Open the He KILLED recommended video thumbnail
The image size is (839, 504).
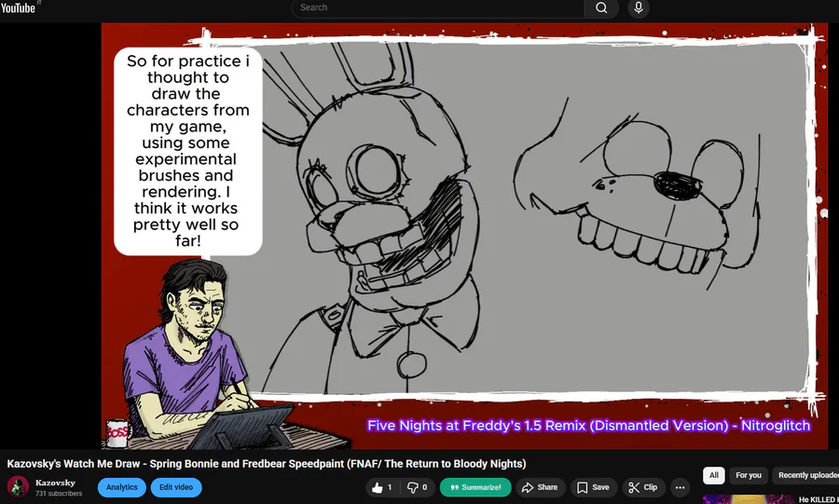tap(748, 499)
